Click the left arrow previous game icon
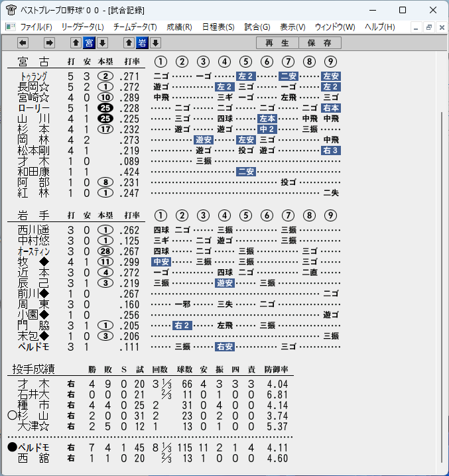The height and width of the screenshot is (476, 449). pyautogui.click(x=23, y=43)
